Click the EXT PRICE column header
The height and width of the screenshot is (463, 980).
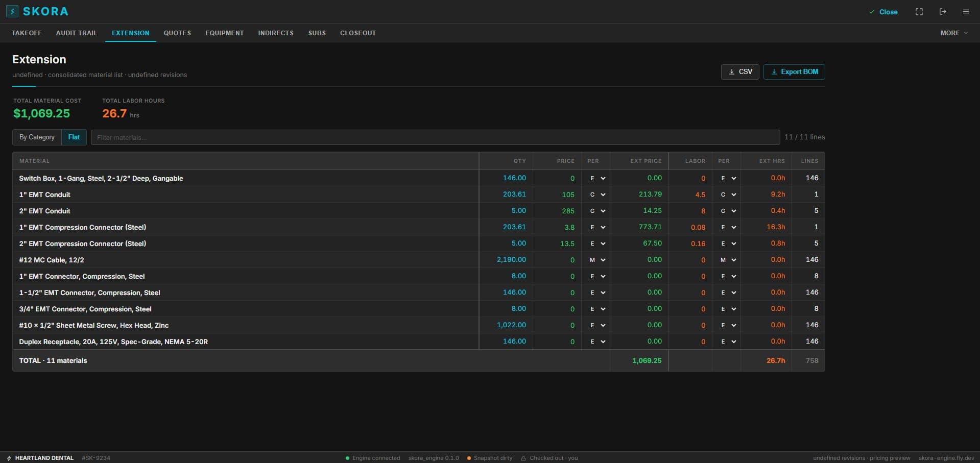coord(646,161)
